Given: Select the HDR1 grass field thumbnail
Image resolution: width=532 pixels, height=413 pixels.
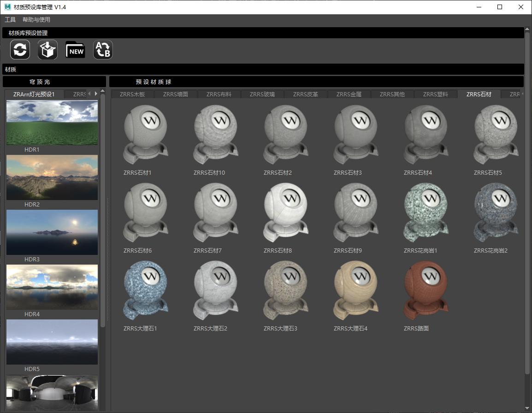Looking at the screenshot, I should tap(52, 123).
